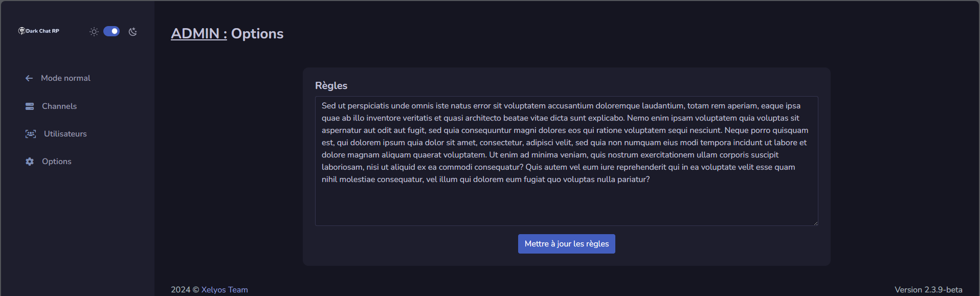Click the Dark Chat RP logo

pyautogui.click(x=39, y=31)
